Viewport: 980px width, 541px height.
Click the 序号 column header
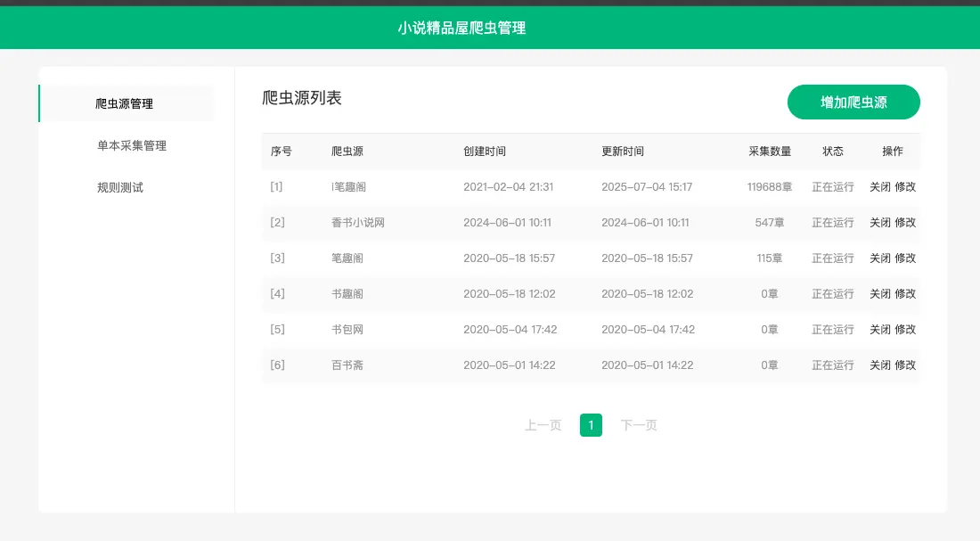(x=282, y=152)
